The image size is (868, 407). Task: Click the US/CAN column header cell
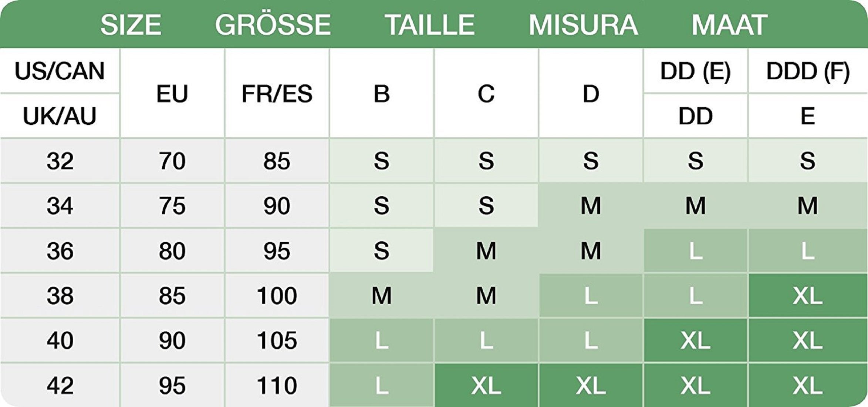point(60,71)
